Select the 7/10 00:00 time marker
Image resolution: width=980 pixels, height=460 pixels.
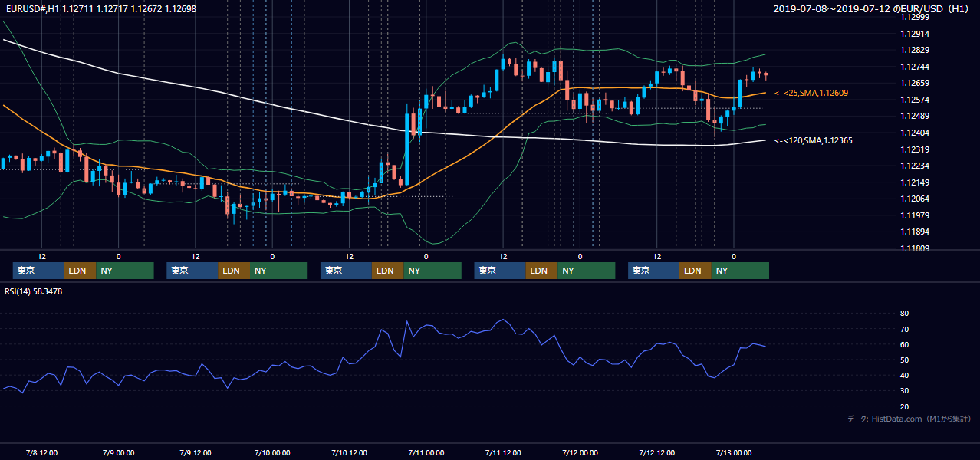[272, 452]
